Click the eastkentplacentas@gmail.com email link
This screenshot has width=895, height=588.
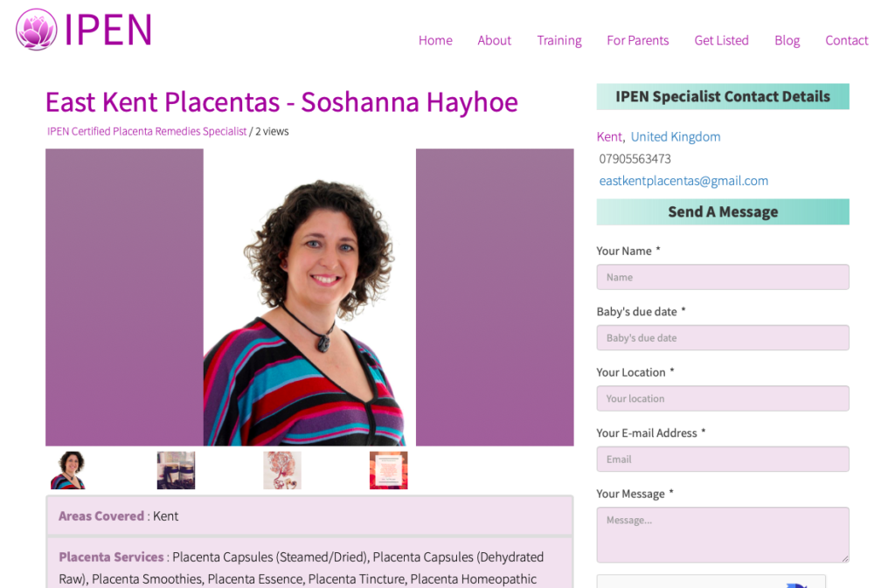683,181
